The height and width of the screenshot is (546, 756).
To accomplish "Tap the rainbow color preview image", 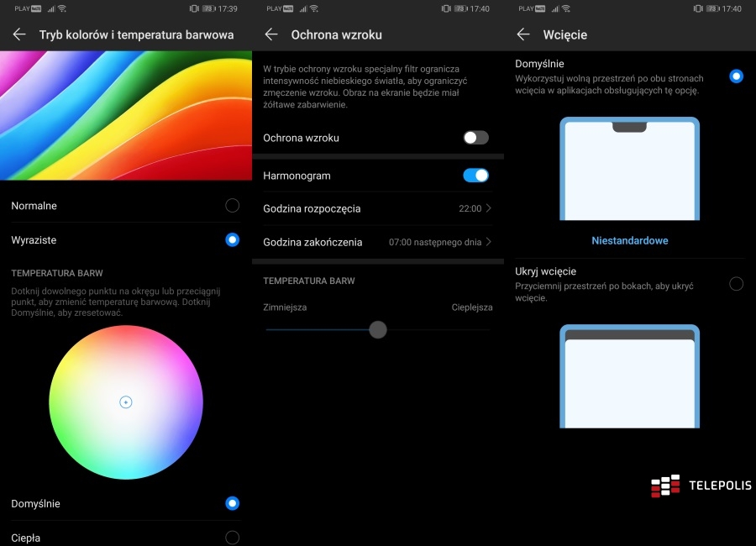I will point(126,115).
